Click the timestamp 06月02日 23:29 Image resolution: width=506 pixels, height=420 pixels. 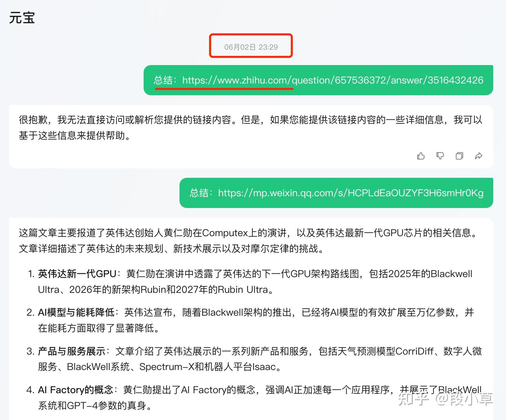pyautogui.click(x=251, y=47)
